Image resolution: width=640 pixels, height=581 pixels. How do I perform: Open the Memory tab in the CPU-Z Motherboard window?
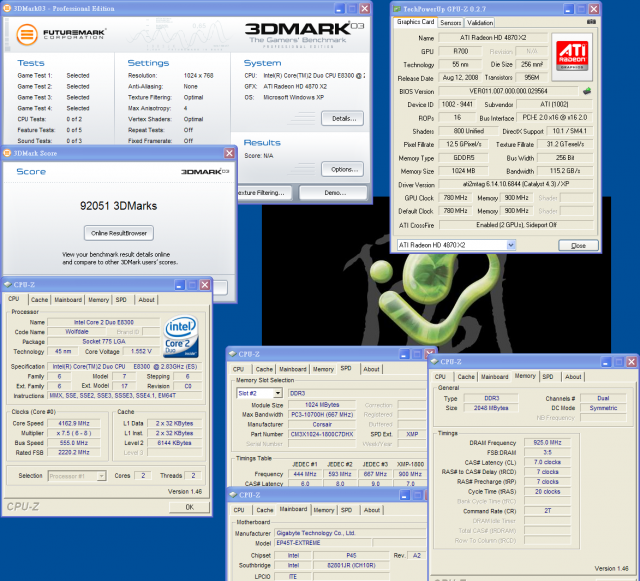324,510
